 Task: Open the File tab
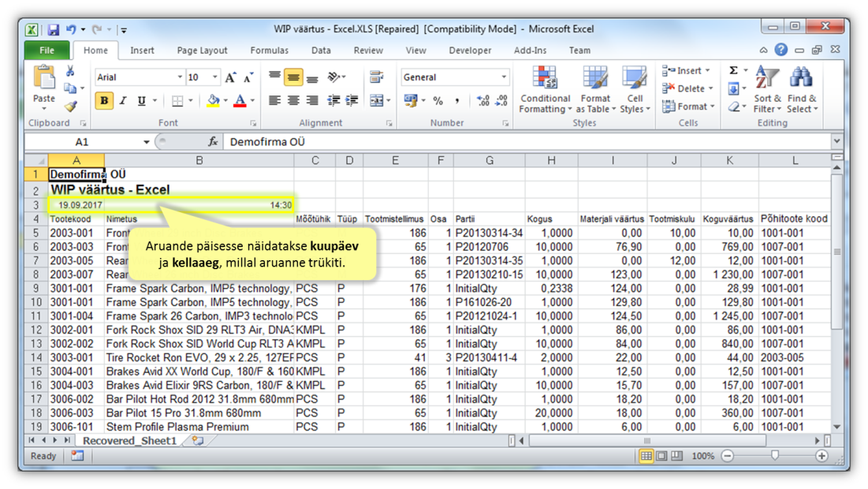pyautogui.click(x=47, y=50)
